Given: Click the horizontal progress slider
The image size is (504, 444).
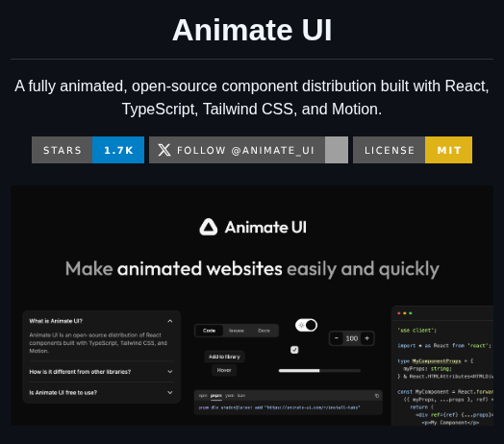Looking at the screenshot, I should click(319, 371).
